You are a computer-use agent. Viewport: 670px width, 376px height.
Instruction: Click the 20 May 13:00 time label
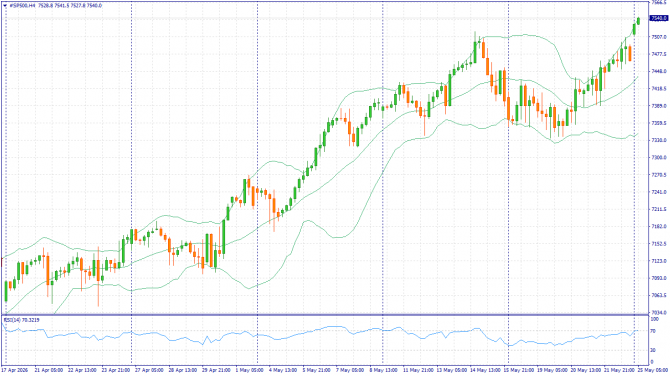585,370
